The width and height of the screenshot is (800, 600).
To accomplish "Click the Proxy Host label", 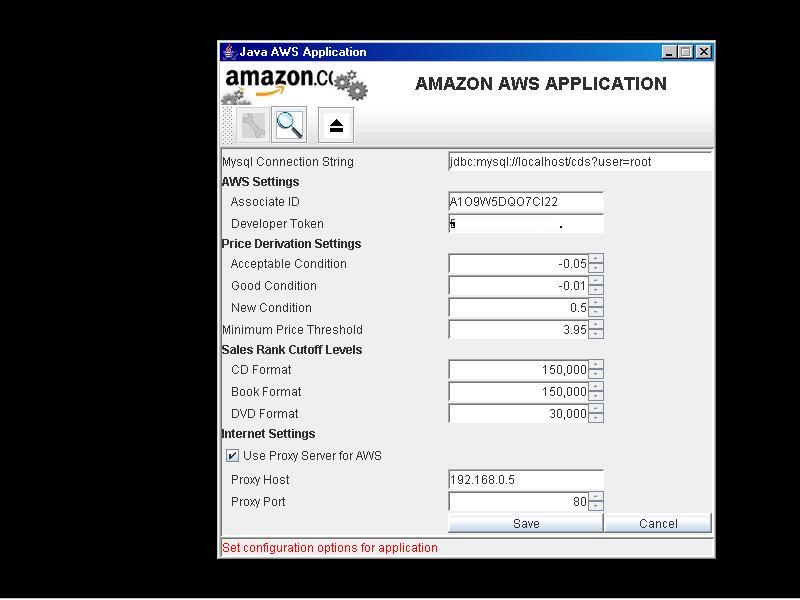I will pyautogui.click(x=260, y=480).
